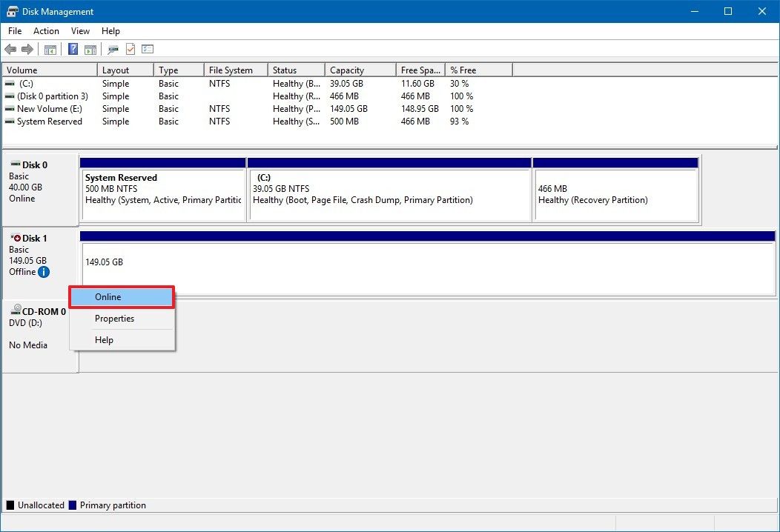Click the disk Properties toolbar icon
This screenshot has width=780, height=532.
[112, 49]
